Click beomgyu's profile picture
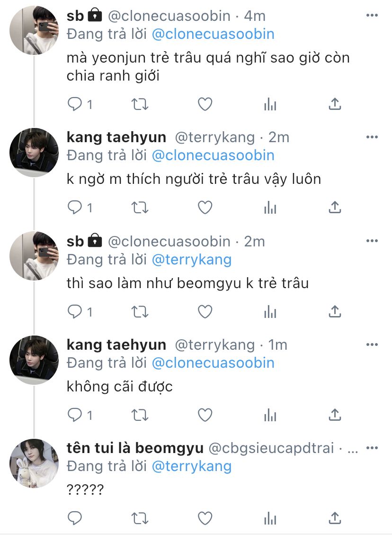Viewport: 392px width, 535px height. tap(34, 463)
